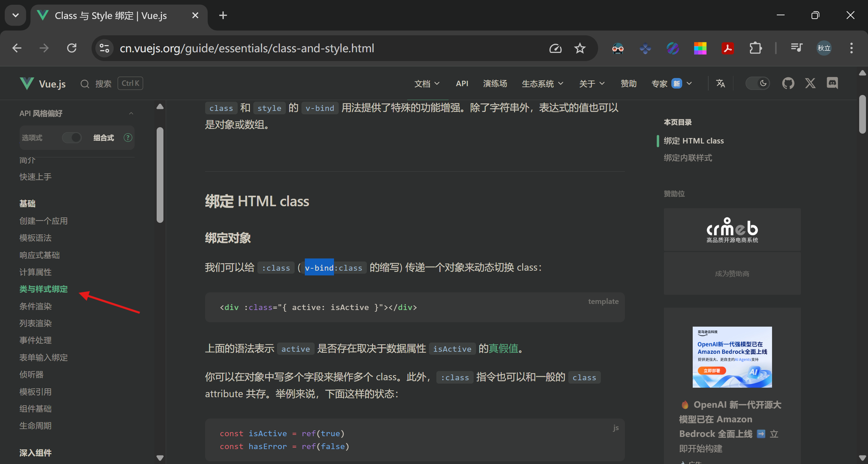The height and width of the screenshot is (464, 868).
Task: Open the X (Twitter) icon in navbar
Action: pos(811,83)
